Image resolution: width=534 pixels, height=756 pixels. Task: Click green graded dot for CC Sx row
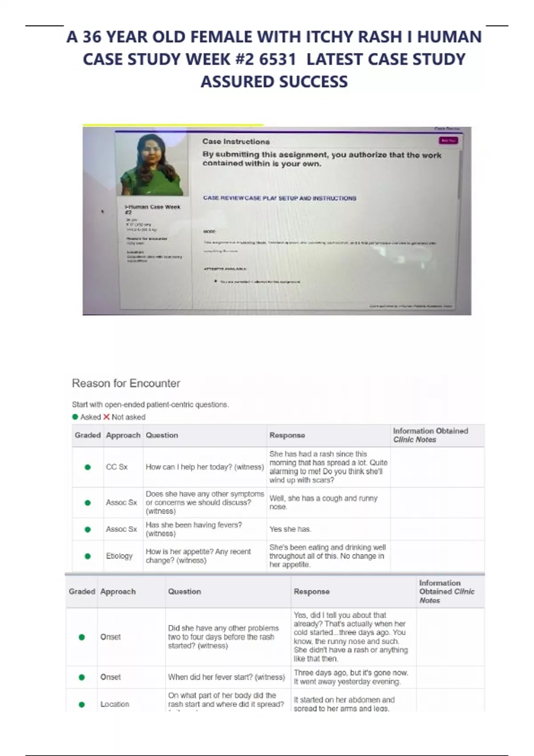pyautogui.click(x=88, y=467)
